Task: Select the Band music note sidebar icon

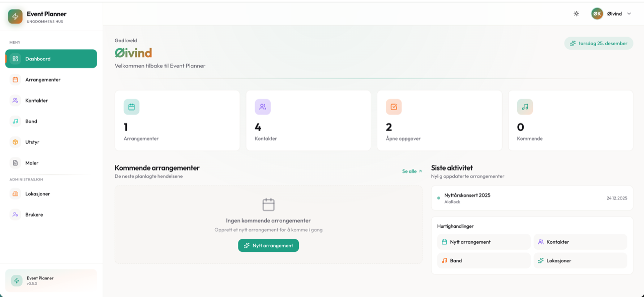Action: [x=15, y=121]
